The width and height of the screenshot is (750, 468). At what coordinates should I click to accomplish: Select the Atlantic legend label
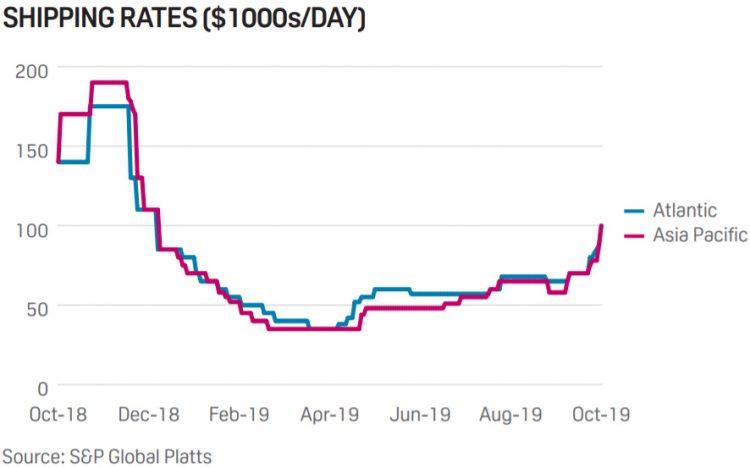(684, 211)
